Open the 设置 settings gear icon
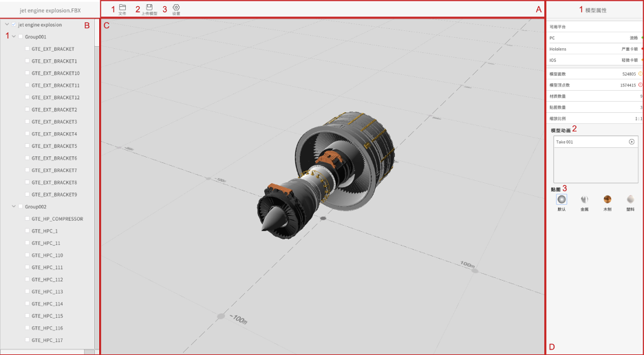This screenshot has height=355, width=644. pyautogui.click(x=176, y=8)
